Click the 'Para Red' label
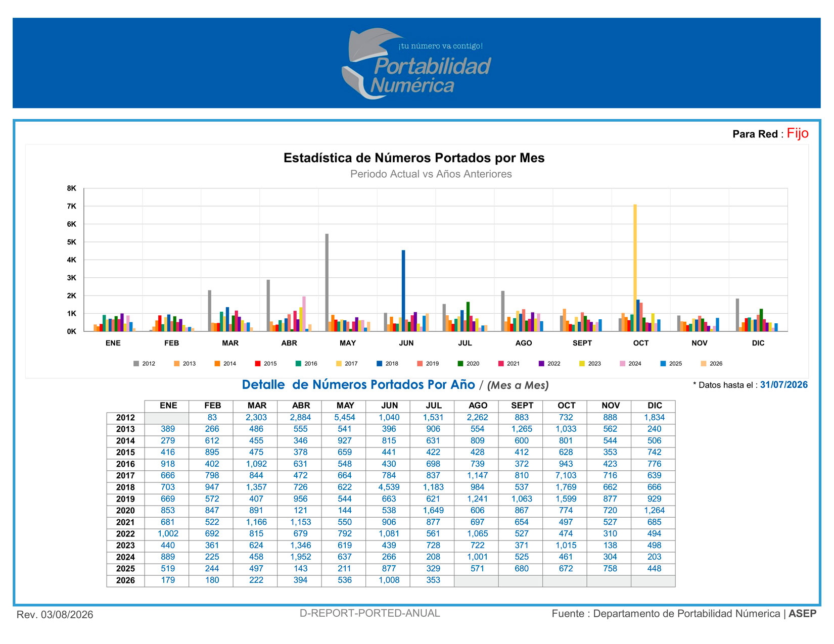The width and height of the screenshot is (834, 644). tap(755, 134)
